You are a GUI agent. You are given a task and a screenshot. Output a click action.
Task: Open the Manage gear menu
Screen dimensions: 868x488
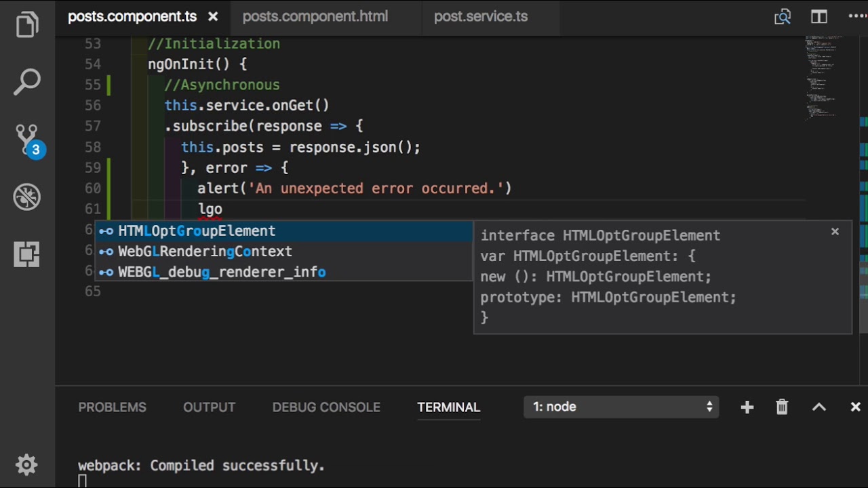(26, 464)
